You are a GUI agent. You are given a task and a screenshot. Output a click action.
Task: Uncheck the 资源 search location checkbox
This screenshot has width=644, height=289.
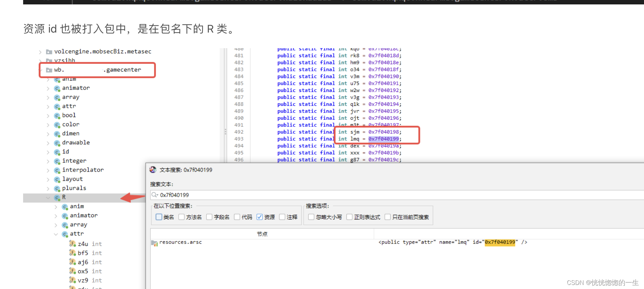coord(260,217)
